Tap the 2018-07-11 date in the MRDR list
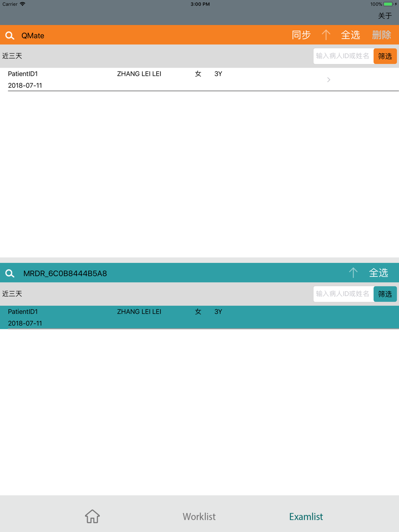The image size is (399, 532). click(x=25, y=323)
